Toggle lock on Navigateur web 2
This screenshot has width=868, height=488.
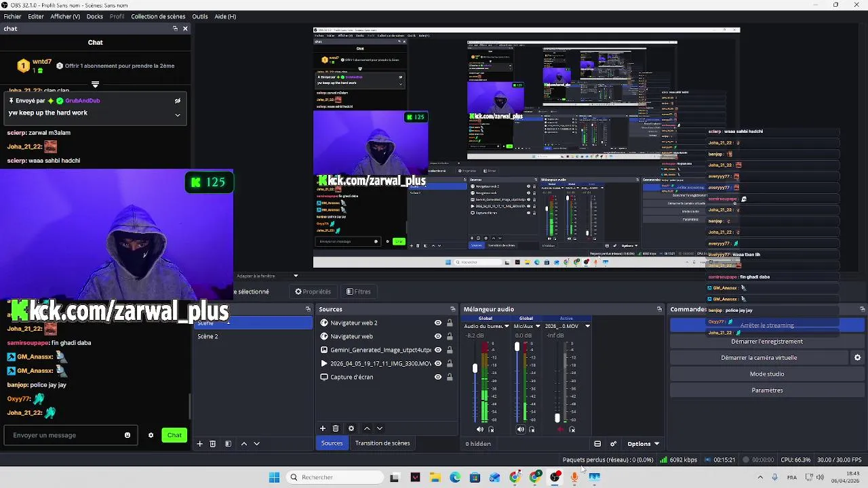click(450, 323)
